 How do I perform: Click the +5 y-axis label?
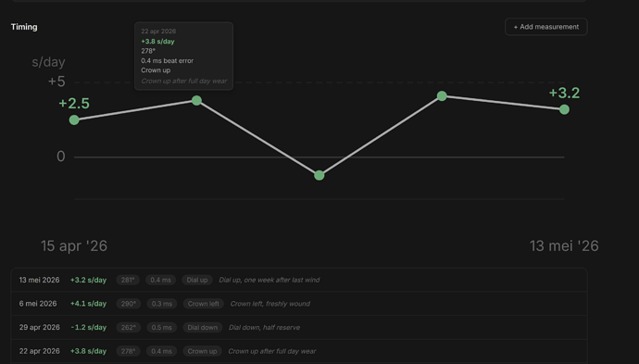point(56,82)
